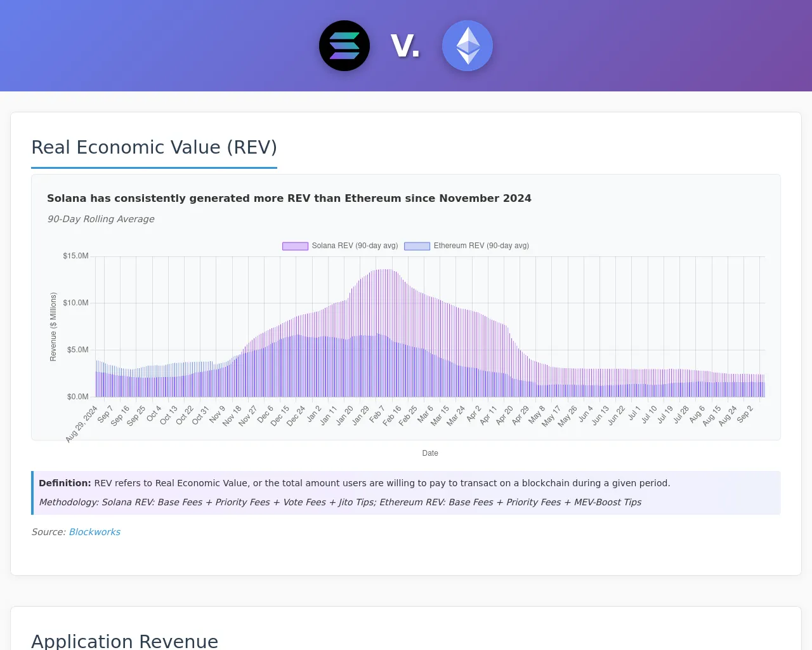
Task: Click the "Jan 29" x-axis label
Action: [x=360, y=415]
